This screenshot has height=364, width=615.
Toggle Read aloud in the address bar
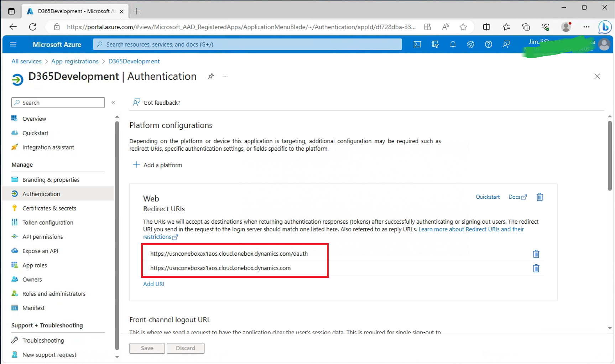445,27
